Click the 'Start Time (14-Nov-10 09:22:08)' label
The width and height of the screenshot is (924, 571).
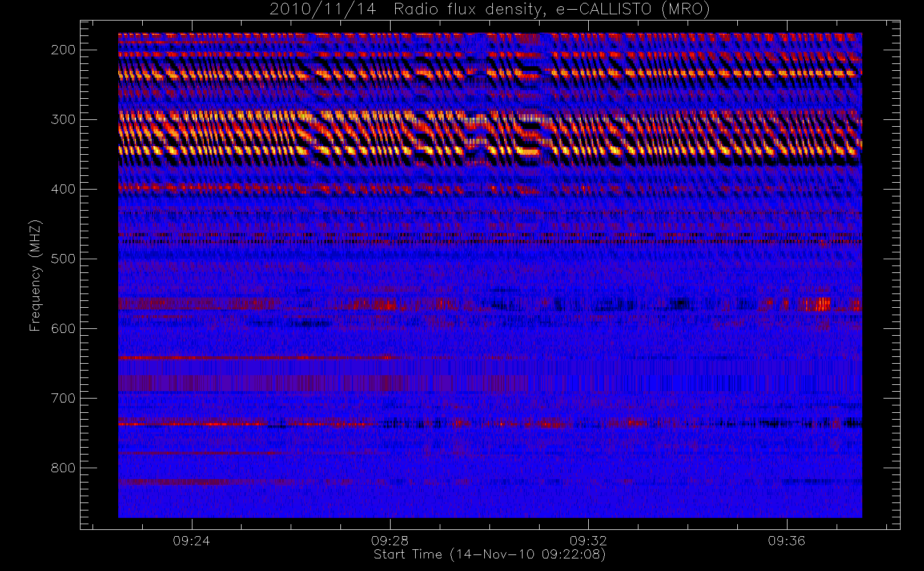tap(489, 554)
